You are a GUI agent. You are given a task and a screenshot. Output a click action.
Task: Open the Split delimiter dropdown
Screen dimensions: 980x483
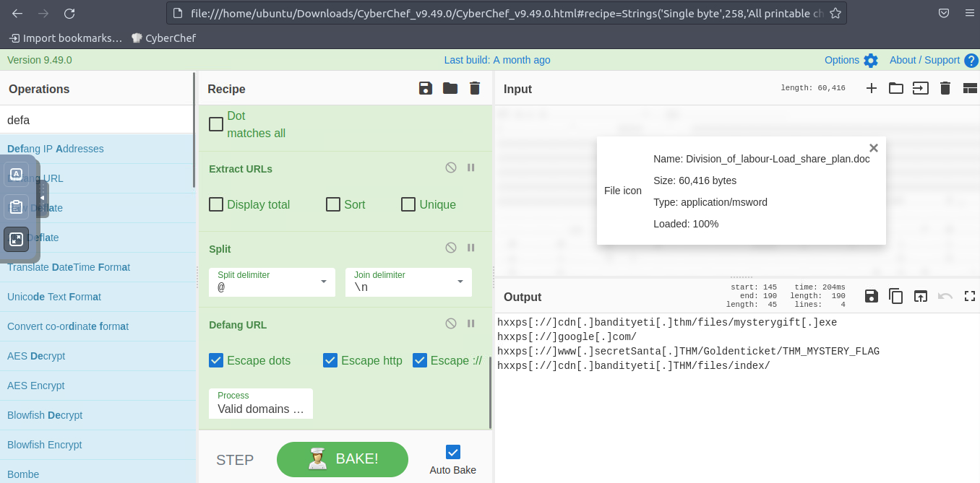pyautogui.click(x=323, y=282)
